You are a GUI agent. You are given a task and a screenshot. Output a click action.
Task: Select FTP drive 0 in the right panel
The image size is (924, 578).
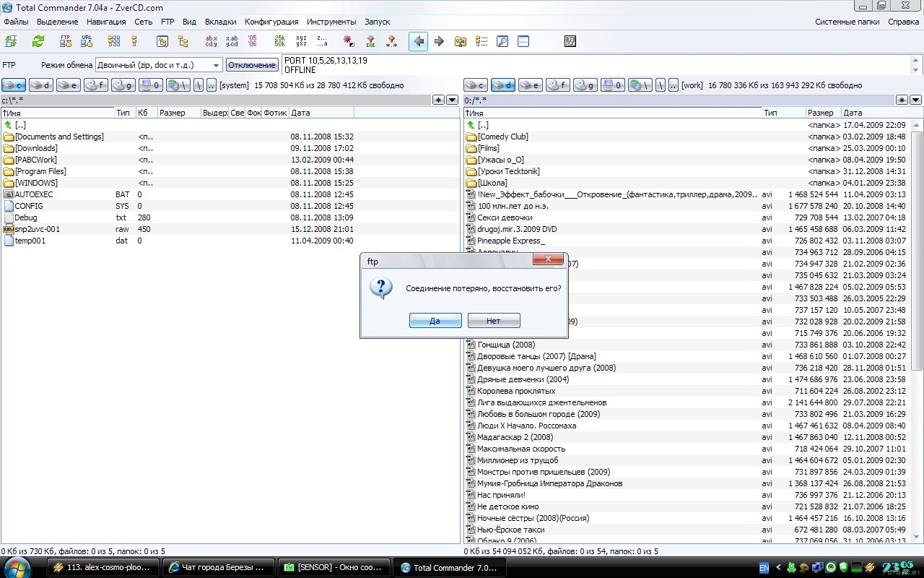click(x=613, y=85)
